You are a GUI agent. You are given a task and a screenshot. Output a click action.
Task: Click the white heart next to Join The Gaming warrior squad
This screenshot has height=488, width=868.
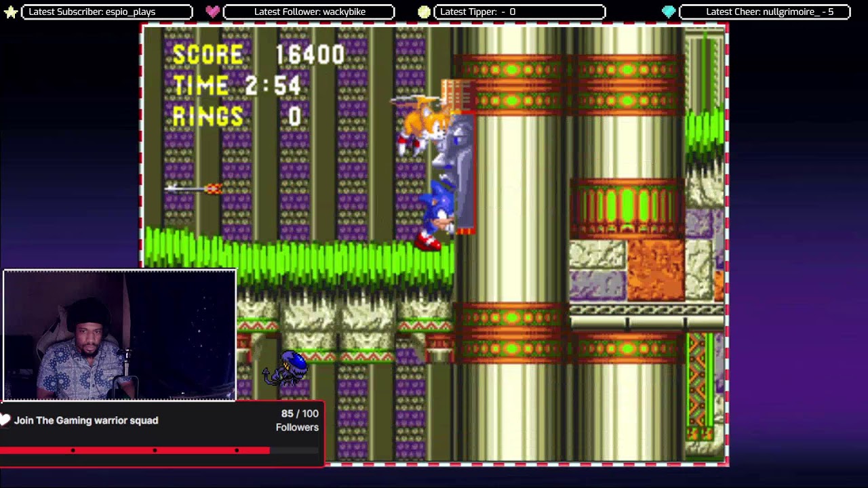(x=5, y=420)
